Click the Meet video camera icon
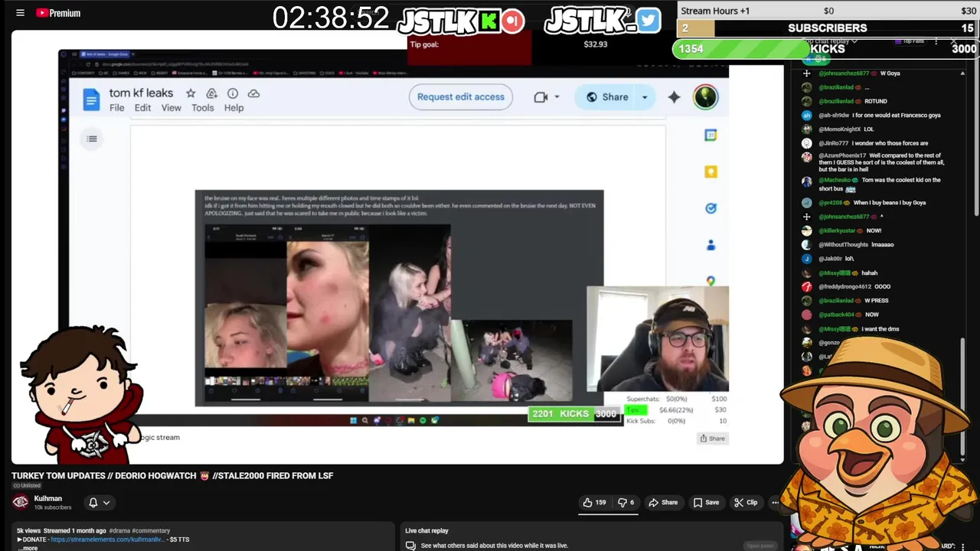Screen dimensions: 980x551 pyautogui.click(x=541, y=97)
